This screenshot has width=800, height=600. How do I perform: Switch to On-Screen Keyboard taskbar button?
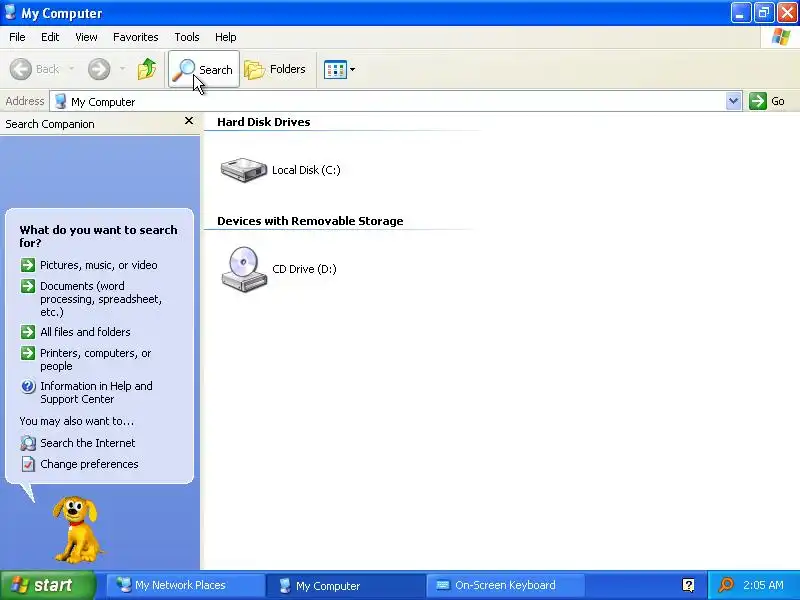[505, 585]
